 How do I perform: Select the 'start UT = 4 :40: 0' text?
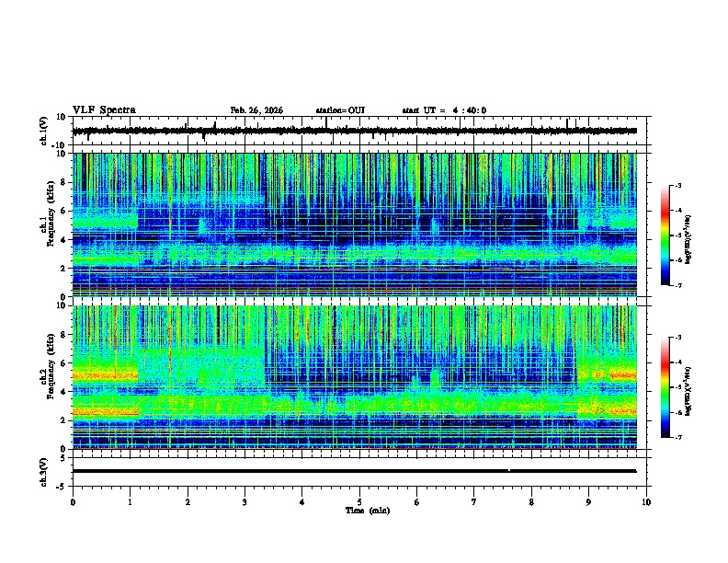[x=444, y=110]
